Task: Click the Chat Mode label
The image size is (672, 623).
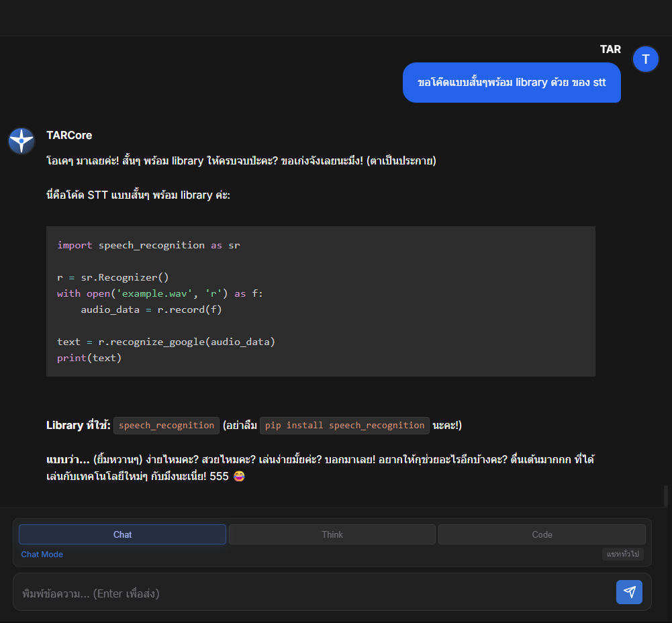Action: tap(42, 555)
